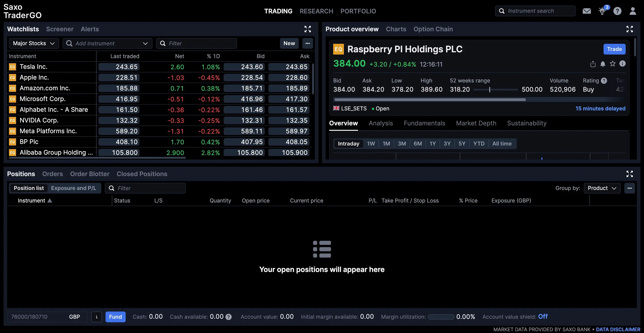Screen dimensions: 644x333
Task: Expand the Add instrument dropdown
Action: 145,43
